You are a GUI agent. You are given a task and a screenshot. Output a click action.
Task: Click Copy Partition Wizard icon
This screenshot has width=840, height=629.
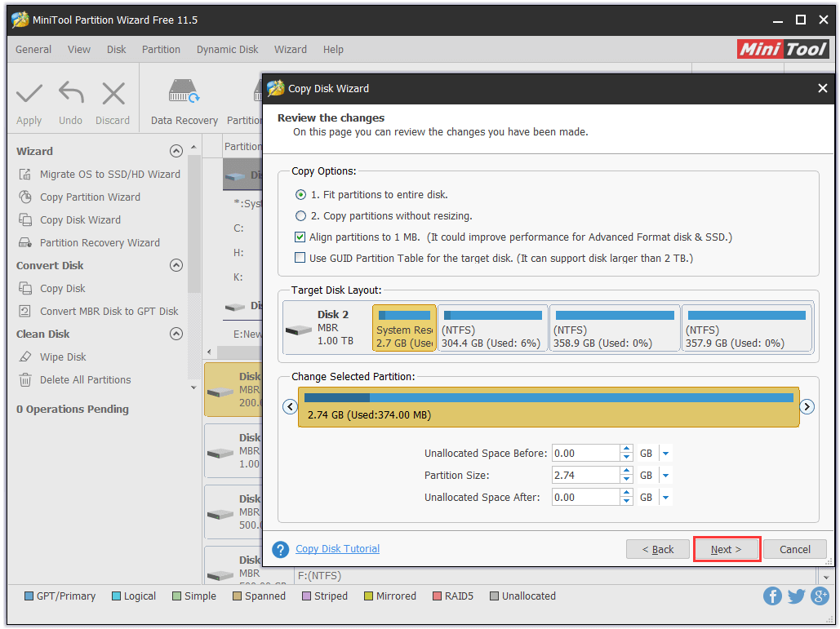pos(24,197)
